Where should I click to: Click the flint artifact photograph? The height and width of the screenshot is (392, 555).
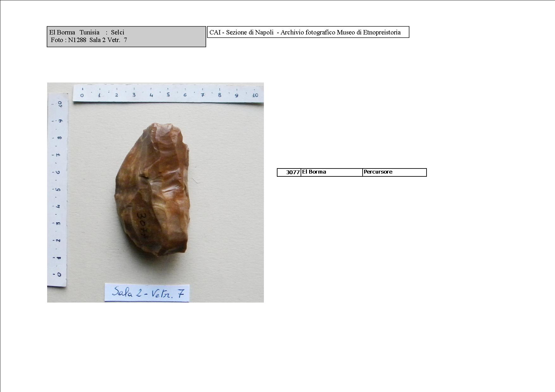tap(155, 193)
